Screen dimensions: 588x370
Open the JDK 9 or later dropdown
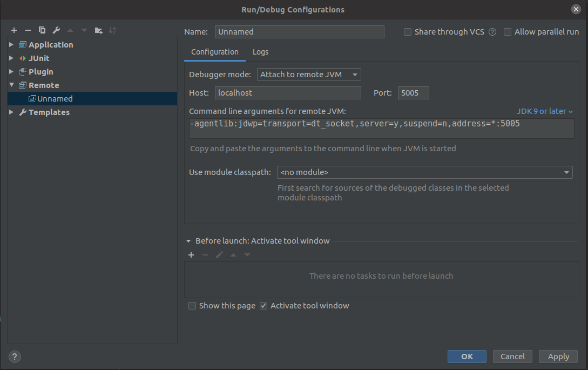click(x=544, y=111)
